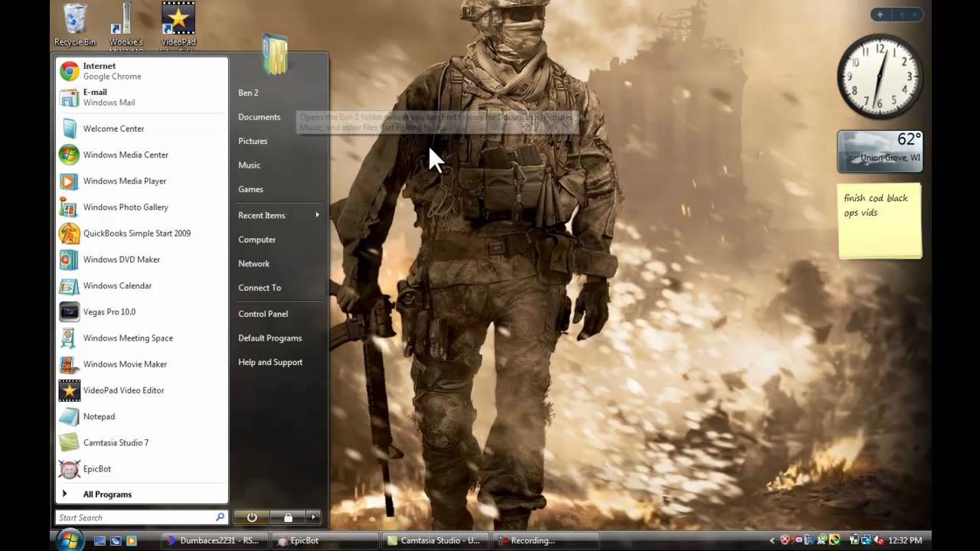Lock the computer with lock button

[288, 517]
